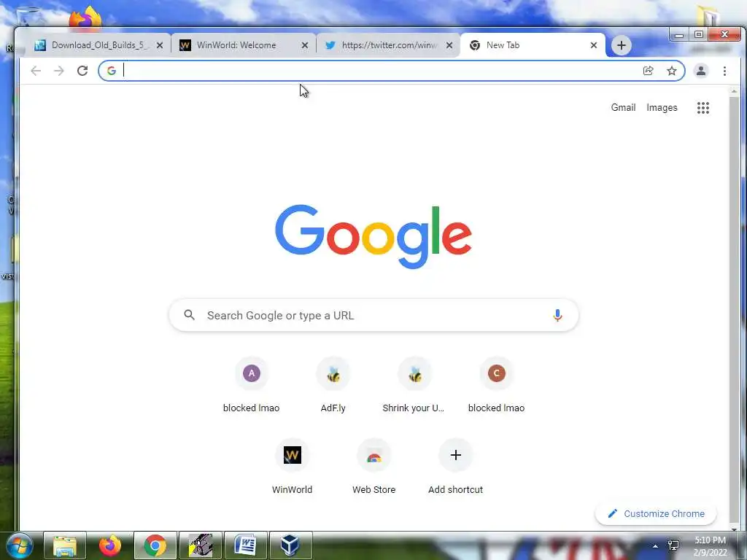Click the Google logo
The image size is (747, 560).
[x=373, y=237]
